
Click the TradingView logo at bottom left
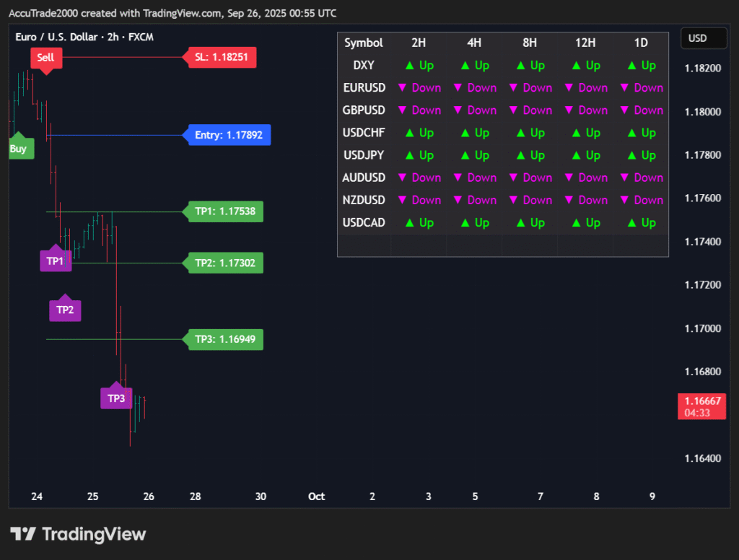click(x=78, y=534)
